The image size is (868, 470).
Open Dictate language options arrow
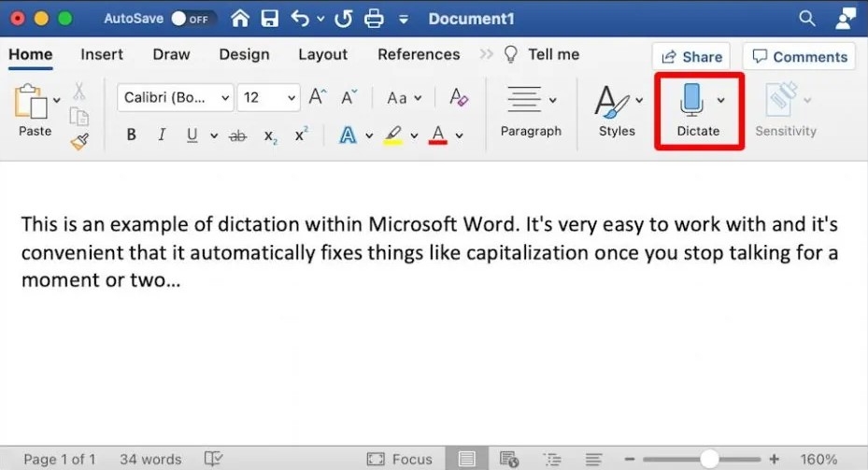tap(720, 100)
